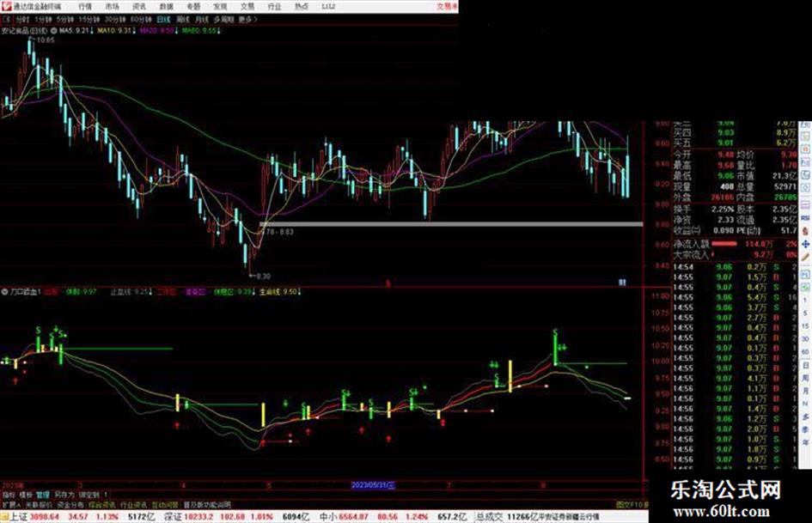The width and height of the screenshot is (812, 523).
Task: Open the 资讯 menu
Action: 139,7
